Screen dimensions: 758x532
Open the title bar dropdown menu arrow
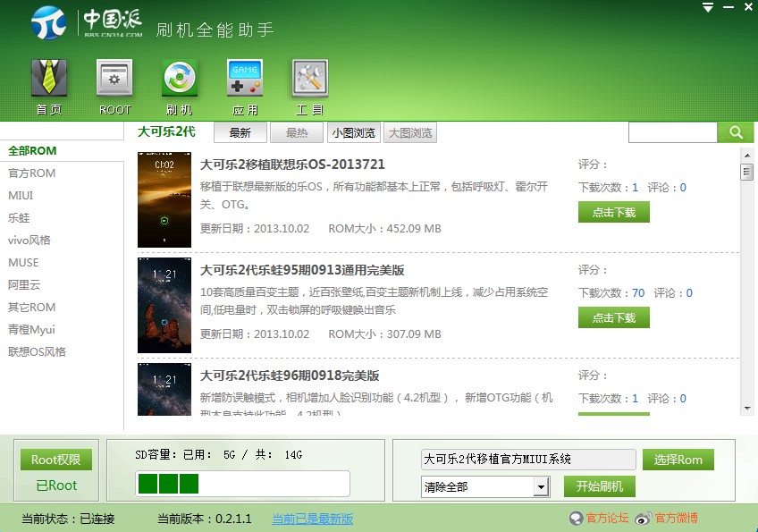coord(708,7)
